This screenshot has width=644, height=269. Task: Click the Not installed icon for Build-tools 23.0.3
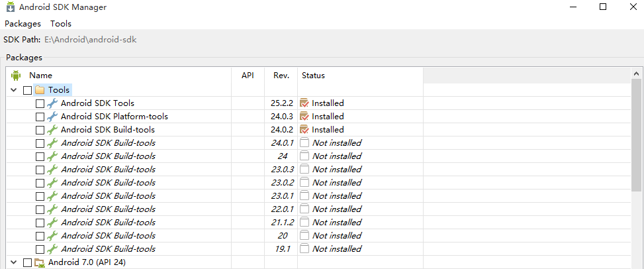click(304, 169)
